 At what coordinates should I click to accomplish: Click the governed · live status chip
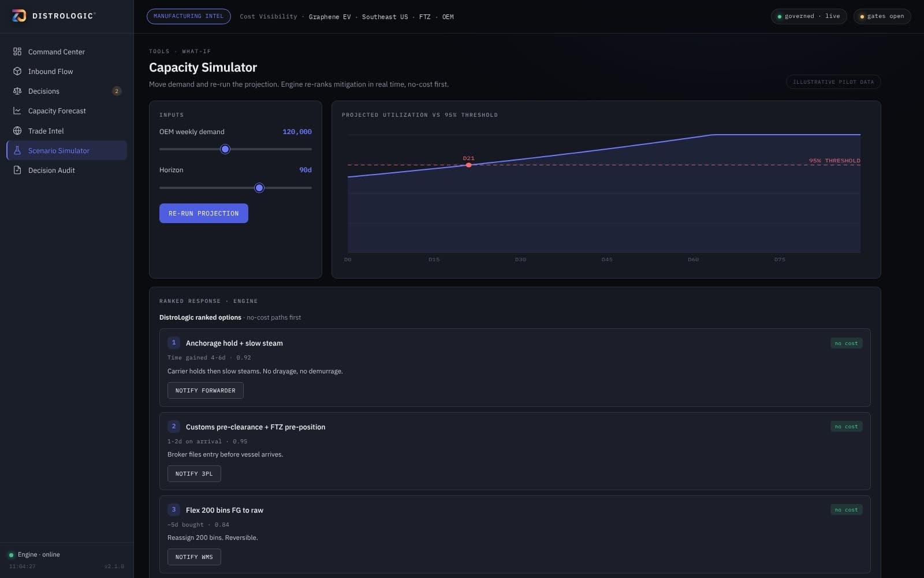tap(808, 16)
